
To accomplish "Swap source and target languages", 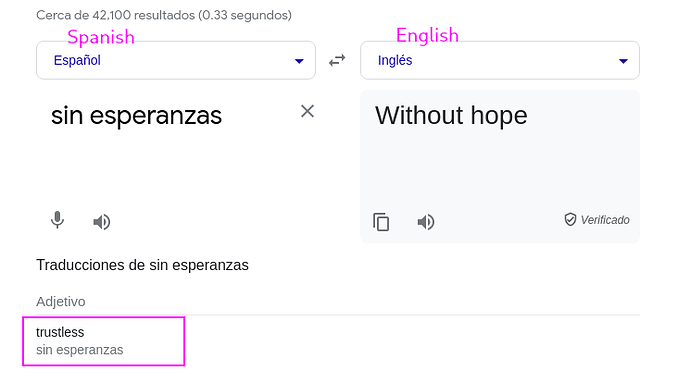I will (x=337, y=60).
